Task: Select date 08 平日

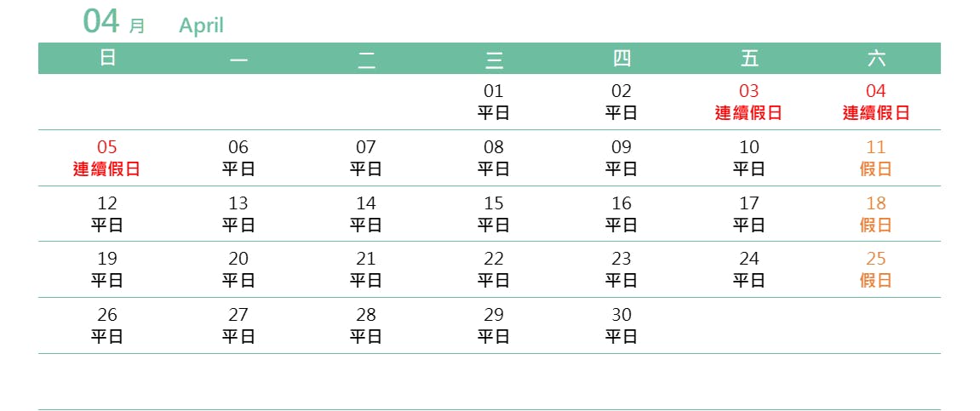Action: [493, 157]
